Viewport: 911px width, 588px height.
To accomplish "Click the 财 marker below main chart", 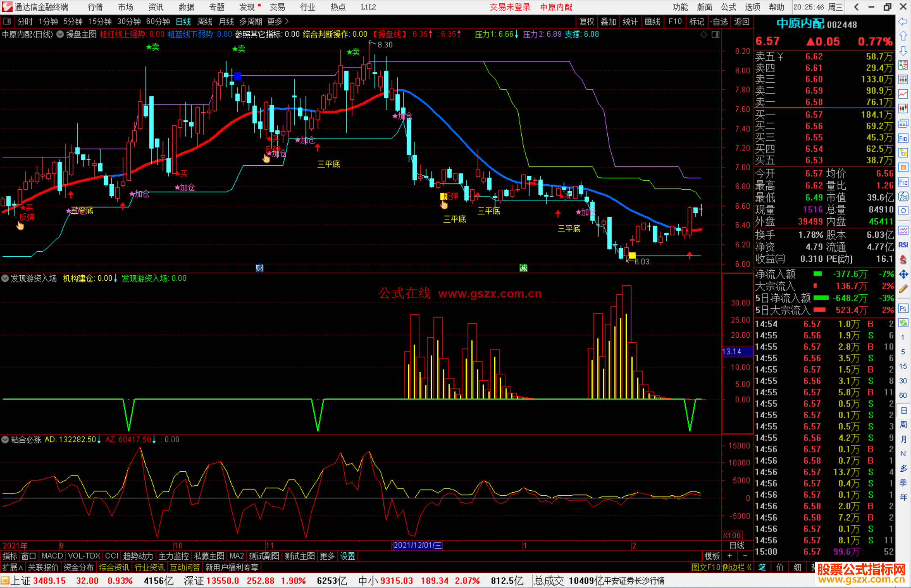I will coord(259,268).
